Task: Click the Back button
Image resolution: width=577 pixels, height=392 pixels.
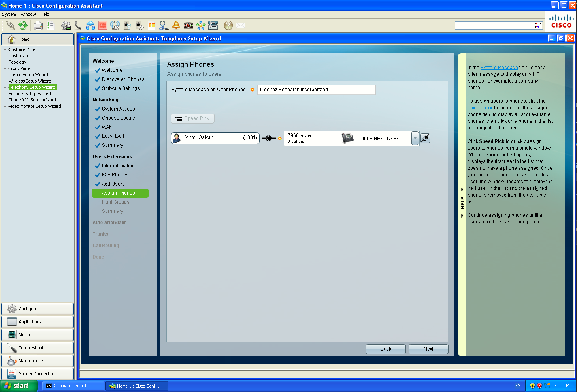Action: (x=386, y=349)
